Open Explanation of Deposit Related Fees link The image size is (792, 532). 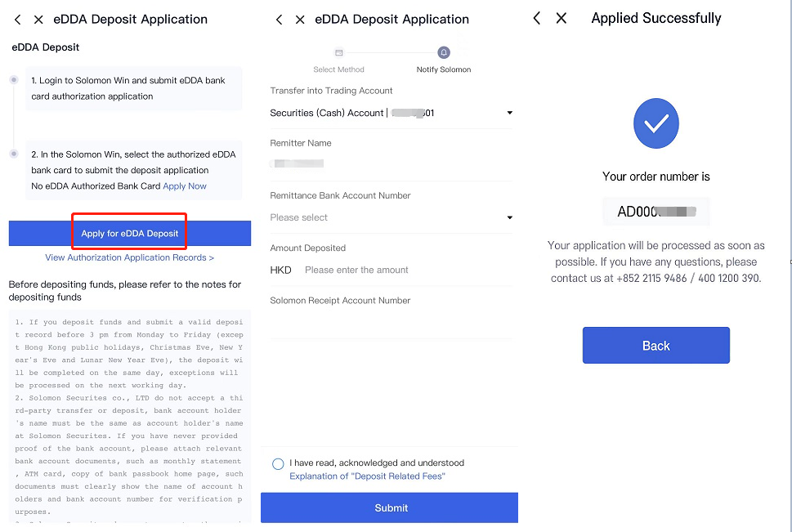(x=367, y=476)
